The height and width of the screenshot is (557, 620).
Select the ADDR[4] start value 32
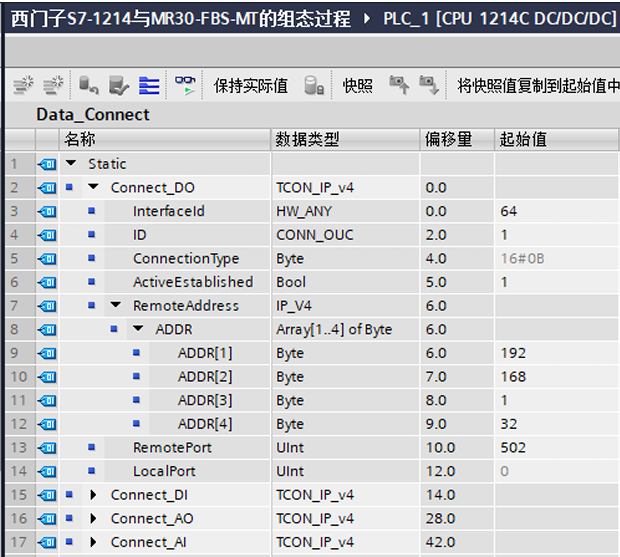[557, 424]
